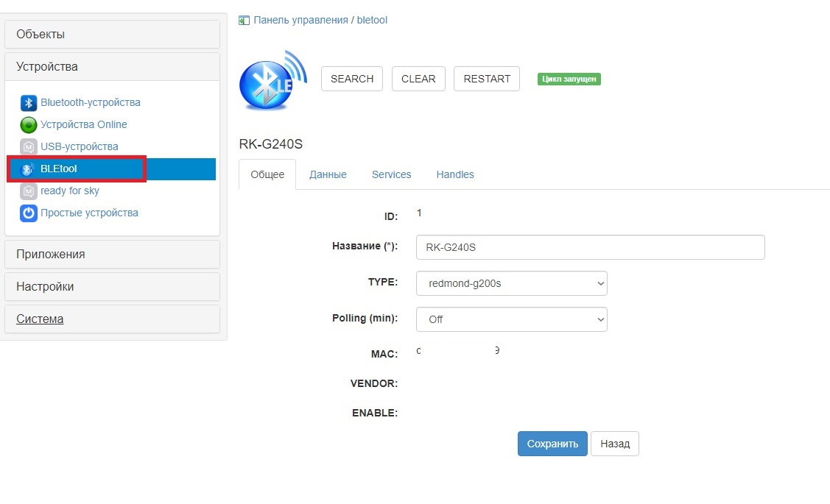Click the ID: label
The height and width of the screenshot is (504, 830).
[390, 216]
